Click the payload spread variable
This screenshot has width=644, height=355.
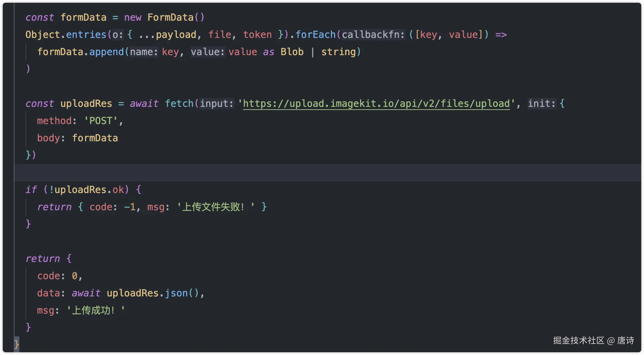[176, 35]
